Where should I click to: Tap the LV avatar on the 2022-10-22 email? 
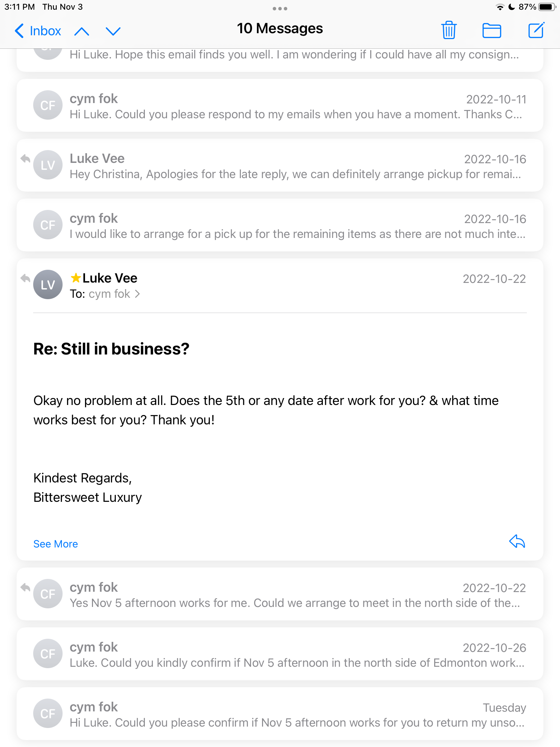48,284
